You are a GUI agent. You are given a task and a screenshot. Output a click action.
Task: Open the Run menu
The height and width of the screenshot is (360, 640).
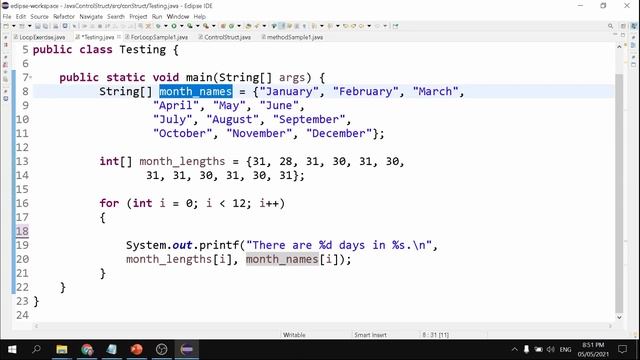pos(157,17)
